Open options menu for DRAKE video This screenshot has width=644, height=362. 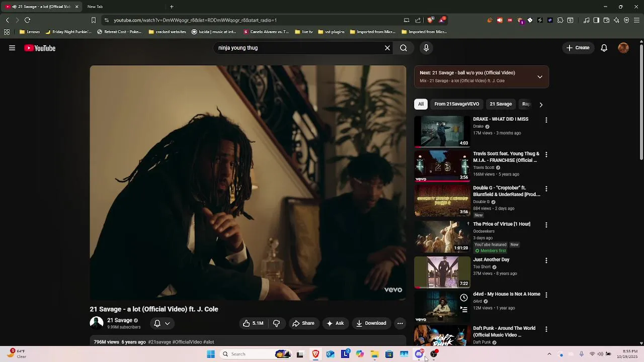tap(546, 120)
